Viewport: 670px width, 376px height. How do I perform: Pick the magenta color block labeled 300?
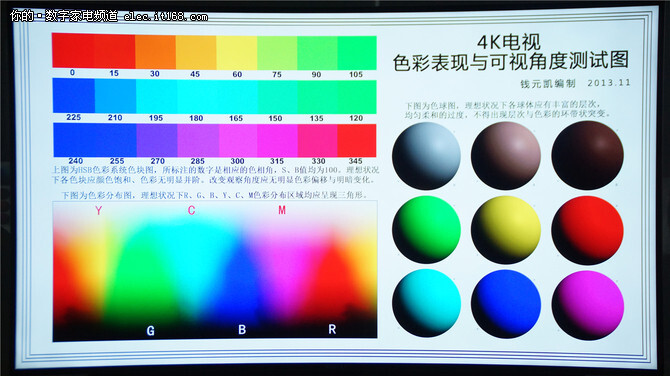pyautogui.click(x=238, y=141)
